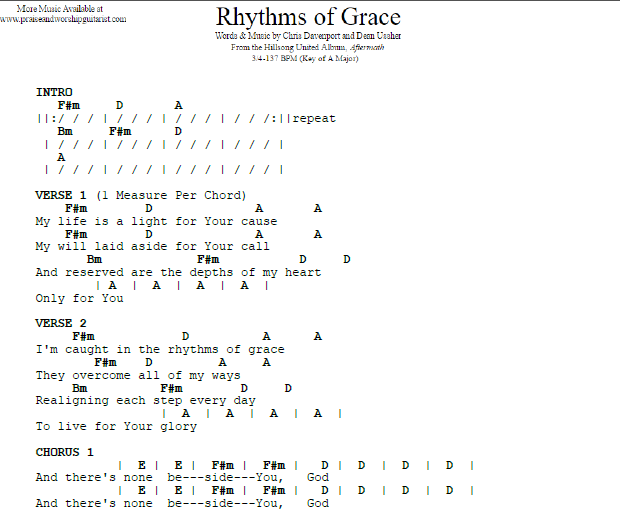The width and height of the screenshot is (620, 513).
Task: Click the Bm chord above 'Realigning'
Action: 79,388
